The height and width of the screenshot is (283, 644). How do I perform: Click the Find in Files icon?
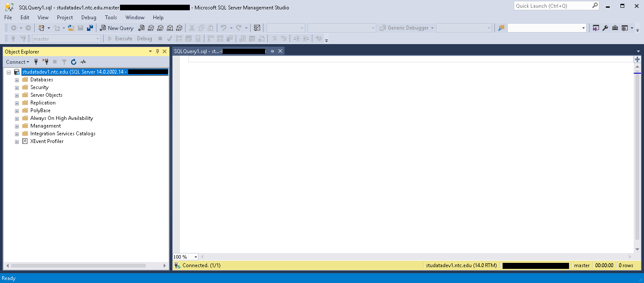click(x=501, y=28)
